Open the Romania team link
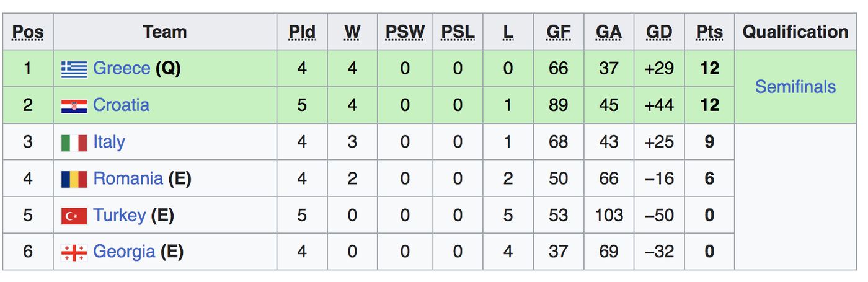 [128, 178]
